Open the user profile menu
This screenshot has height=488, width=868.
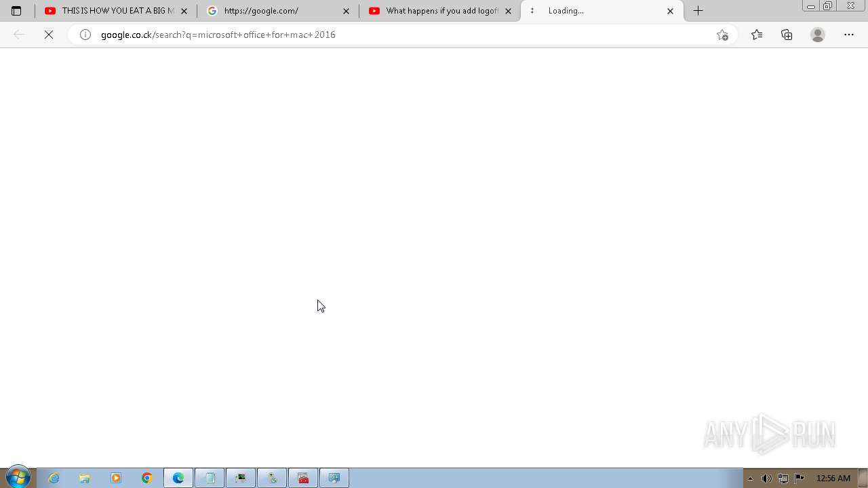818,35
